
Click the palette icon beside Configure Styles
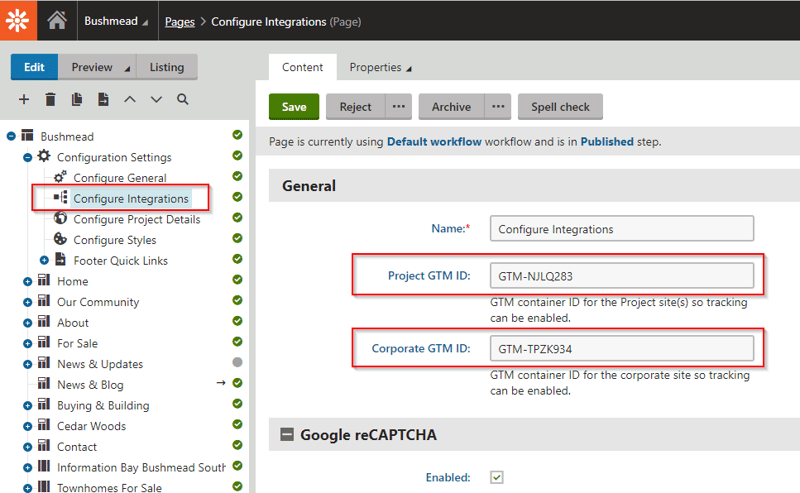click(60, 238)
